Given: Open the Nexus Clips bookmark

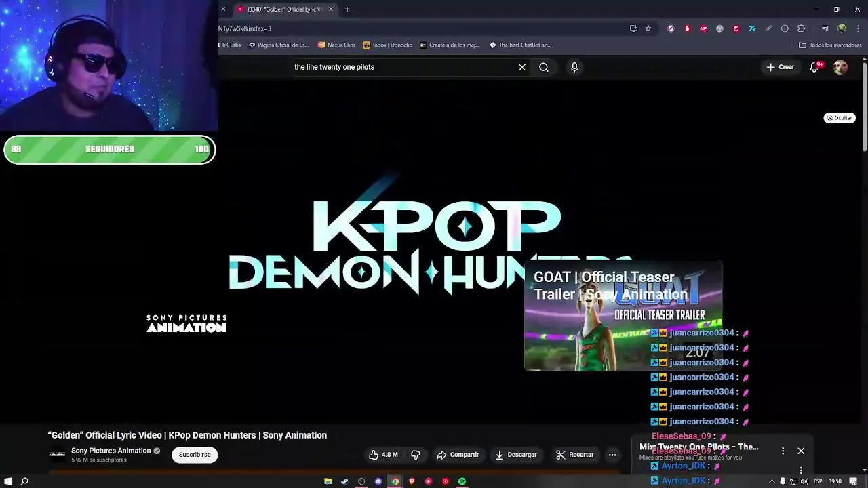Looking at the screenshot, I should click(336, 45).
